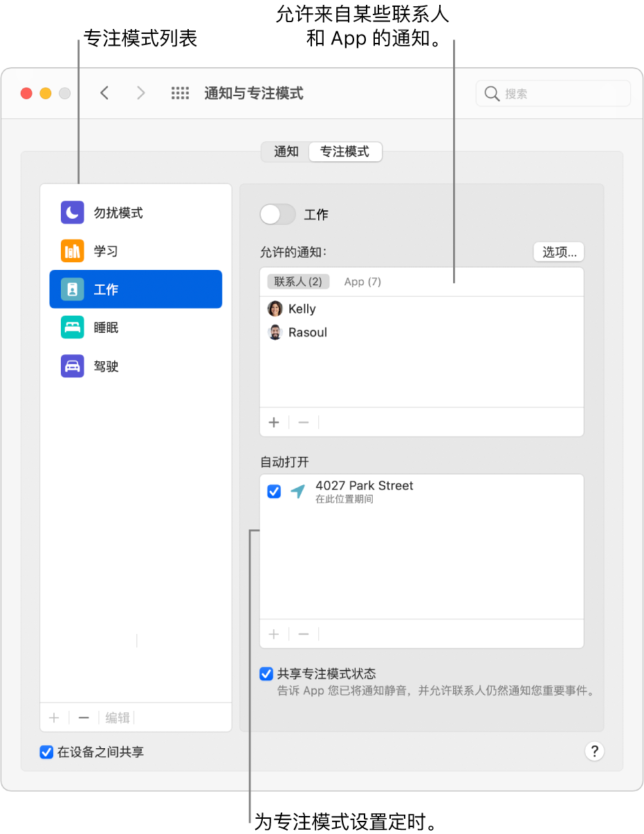The image size is (644, 834).
Task: Click in the 搜索 field
Action: click(553, 93)
